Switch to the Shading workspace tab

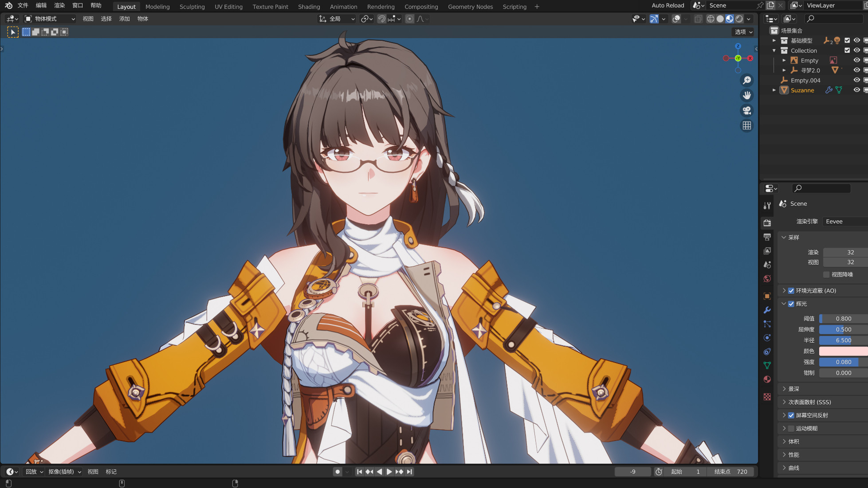[309, 7]
